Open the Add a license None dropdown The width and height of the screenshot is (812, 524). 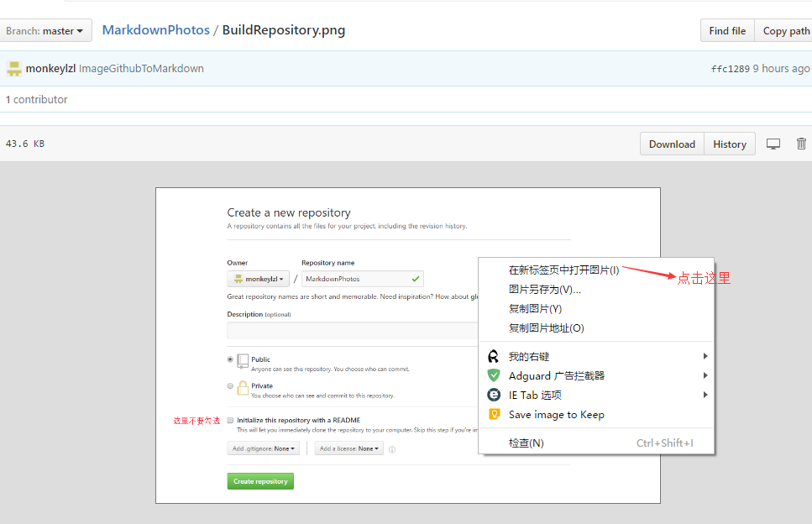pyautogui.click(x=348, y=448)
